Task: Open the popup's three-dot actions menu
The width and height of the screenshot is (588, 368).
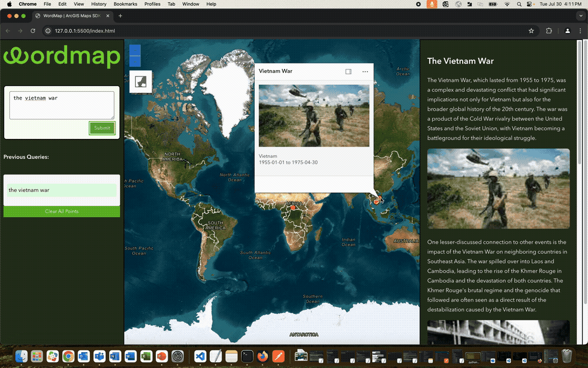Action: pos(365,71)
